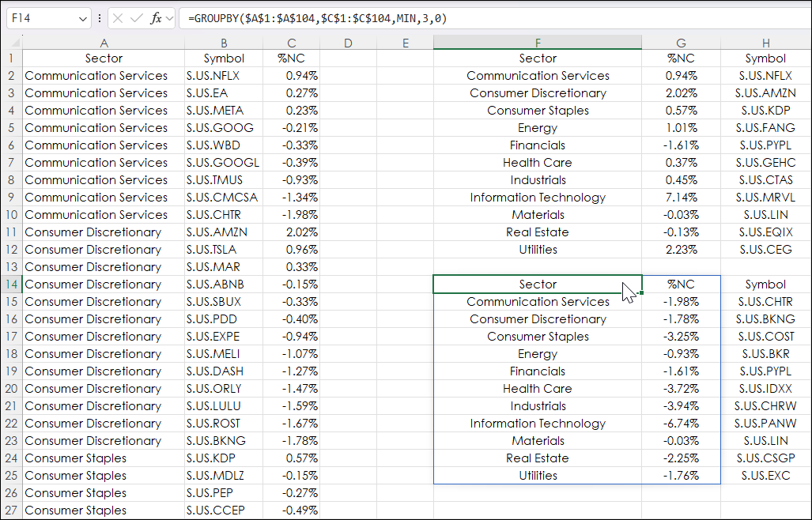Click the Sector header cell in F14

point(538,284)
